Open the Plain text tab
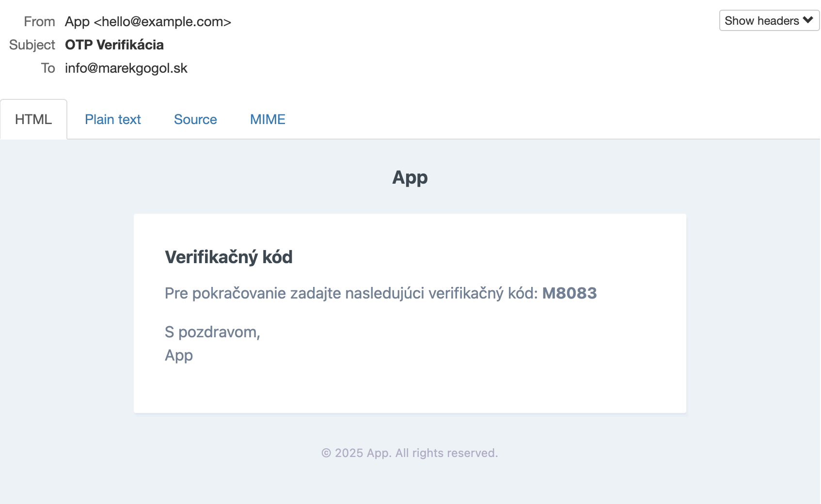 [x=113, y=119]
